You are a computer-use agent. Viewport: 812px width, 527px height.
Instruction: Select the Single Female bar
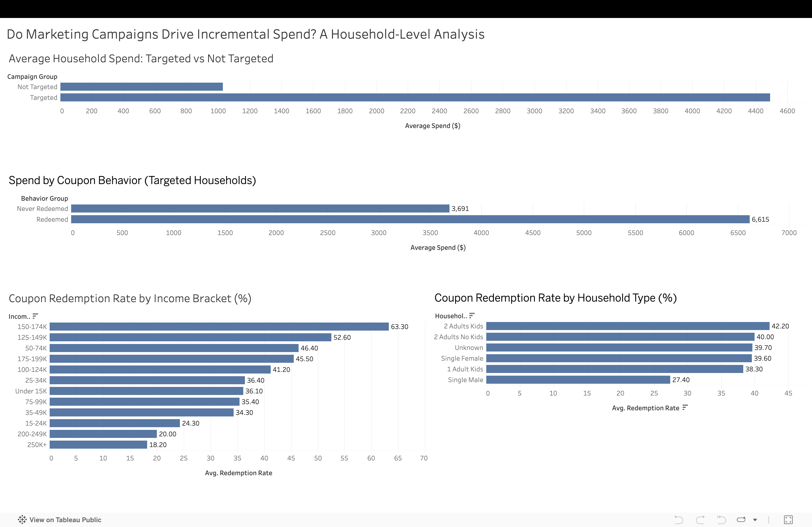click(619, 358)
